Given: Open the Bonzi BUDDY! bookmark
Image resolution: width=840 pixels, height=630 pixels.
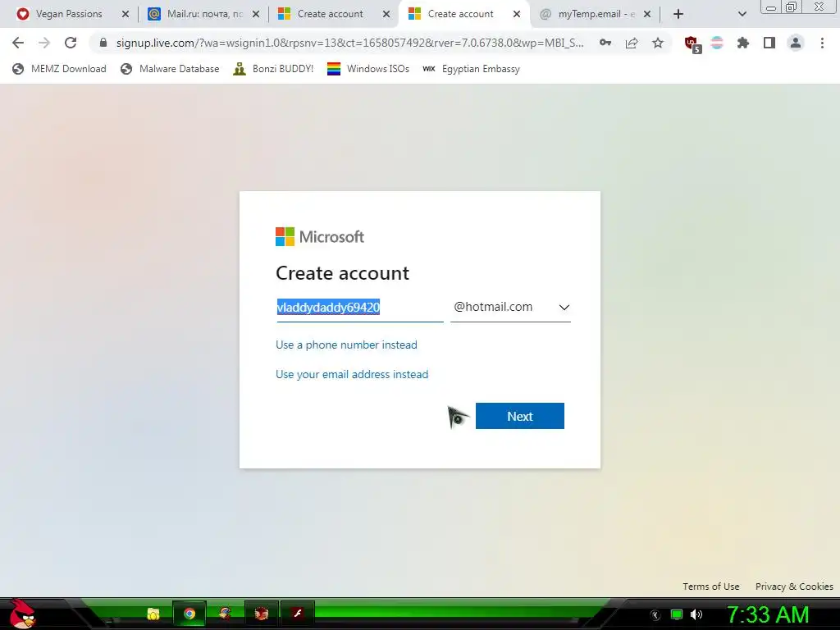Looking at the screenshot, I should [x=273, y=69].
